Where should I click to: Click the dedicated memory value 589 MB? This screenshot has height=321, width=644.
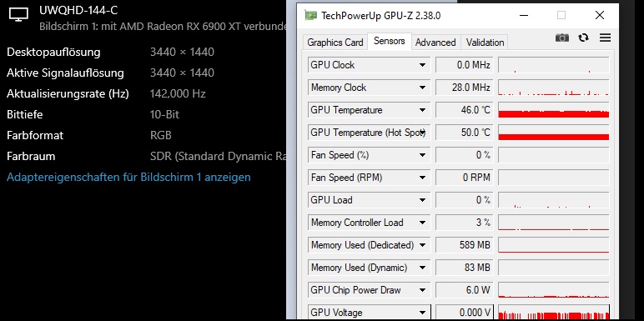pyautogui.click(x=464, y=245)
